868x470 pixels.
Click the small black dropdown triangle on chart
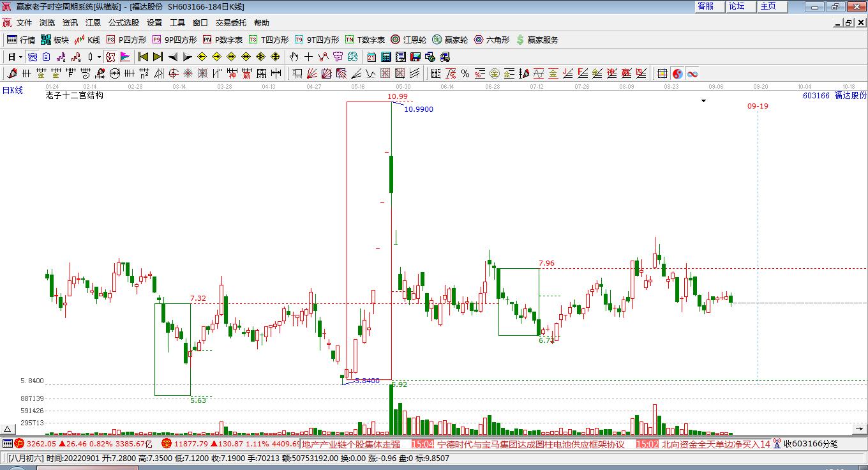[704, 101]
